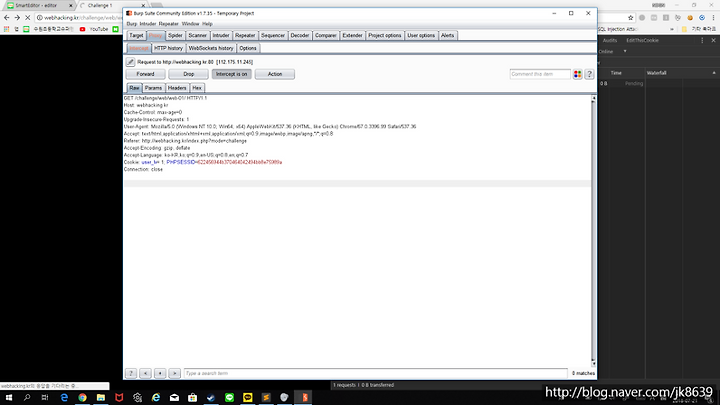
Task: Open Chrome three-dot menu
Action: (714, 17)
